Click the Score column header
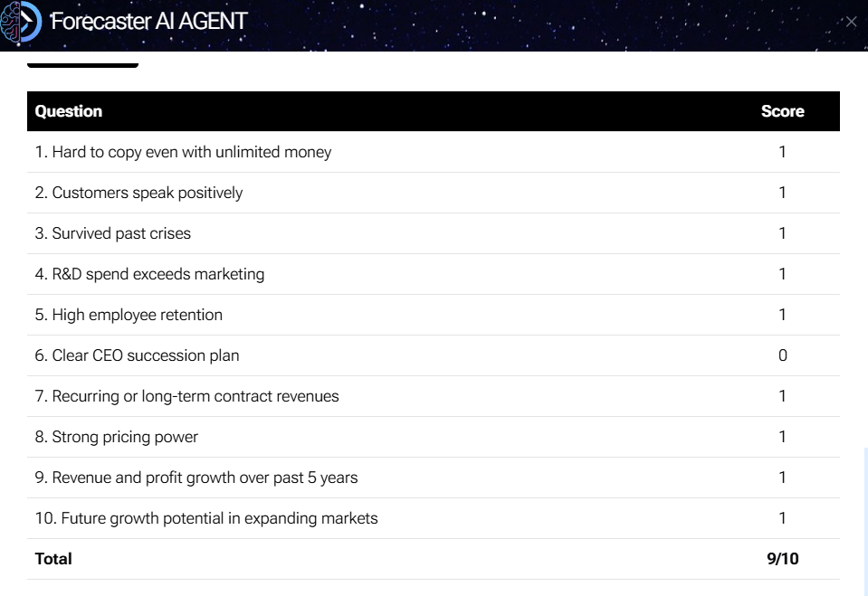Image resolution: width=868 pixels, height=596 pixels. click(782, 111)
